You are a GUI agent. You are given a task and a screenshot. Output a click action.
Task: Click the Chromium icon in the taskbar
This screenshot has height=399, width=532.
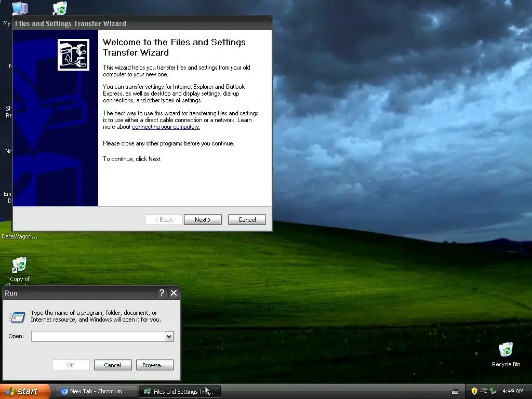click(x=64, y=391)
